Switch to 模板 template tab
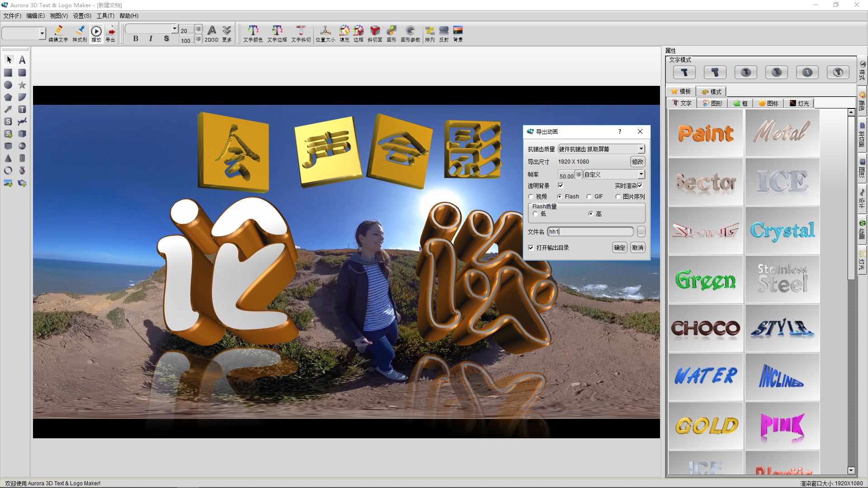 681,91
